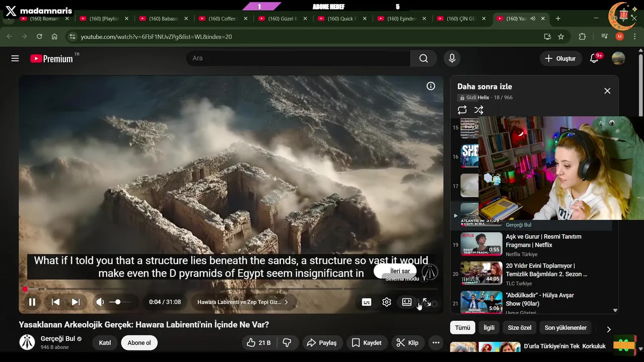Open more actions three-dot menu
The height and width of the screenshot is (362, 644).
tap(436, 343)
